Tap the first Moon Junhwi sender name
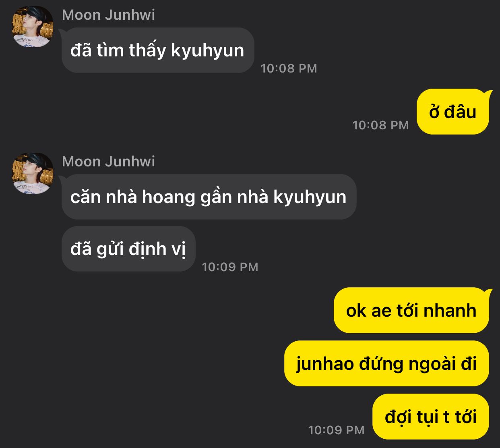Screen dimensions: 500x448 pos(108,15)
